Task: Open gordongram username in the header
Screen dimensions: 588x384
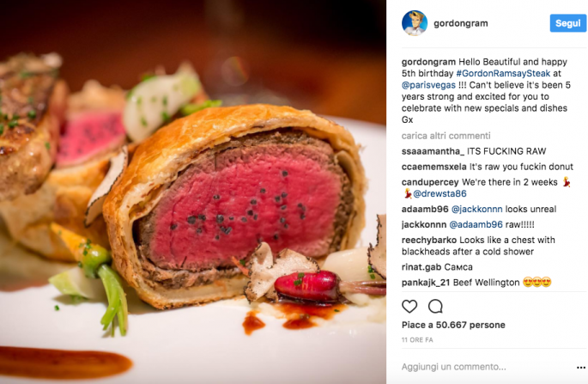Action: point(460,23)
